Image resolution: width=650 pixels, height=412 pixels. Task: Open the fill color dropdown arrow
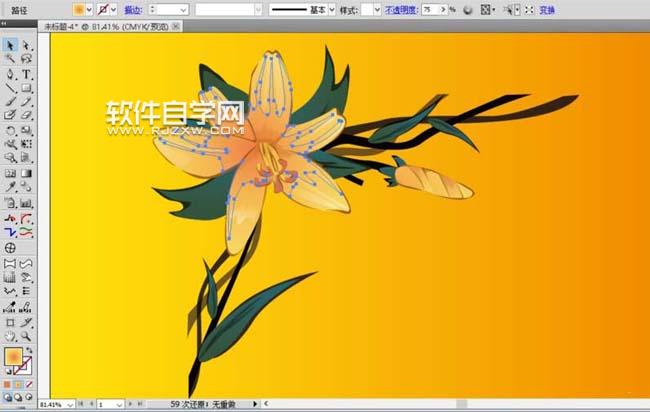(x=89, y=10)
